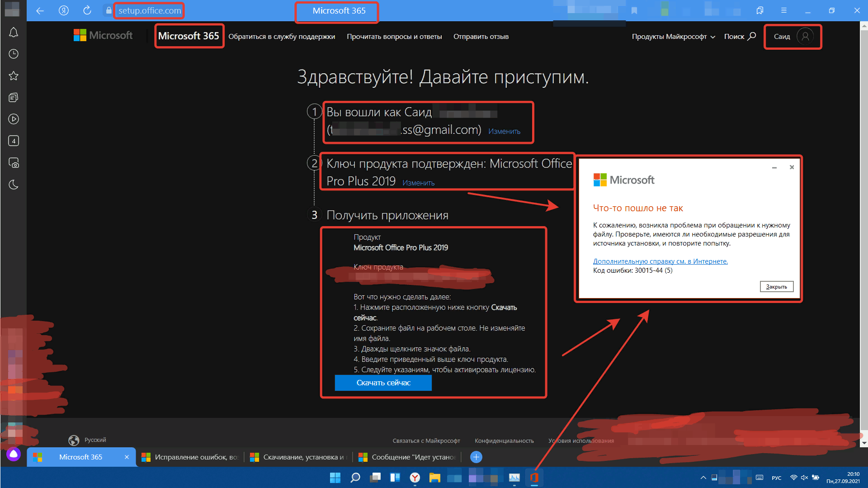Open Windows Start menu
Screen dimensions: 868x488
[x=335, y=478]
